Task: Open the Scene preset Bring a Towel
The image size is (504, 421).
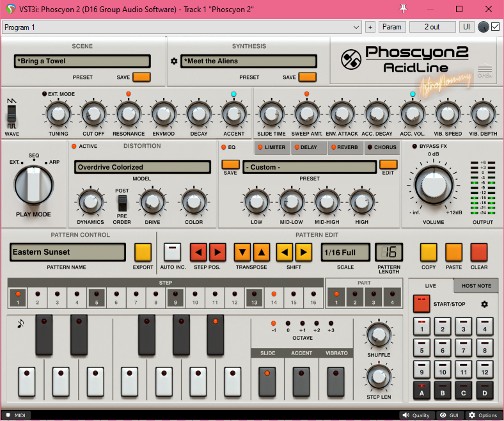Action: 83,61
